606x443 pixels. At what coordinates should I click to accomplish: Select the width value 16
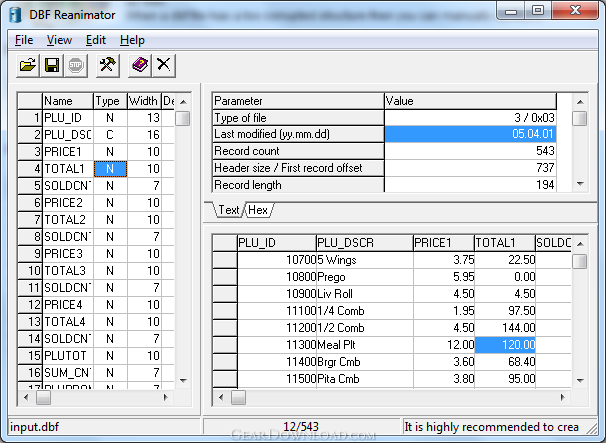tap(144, 135)
